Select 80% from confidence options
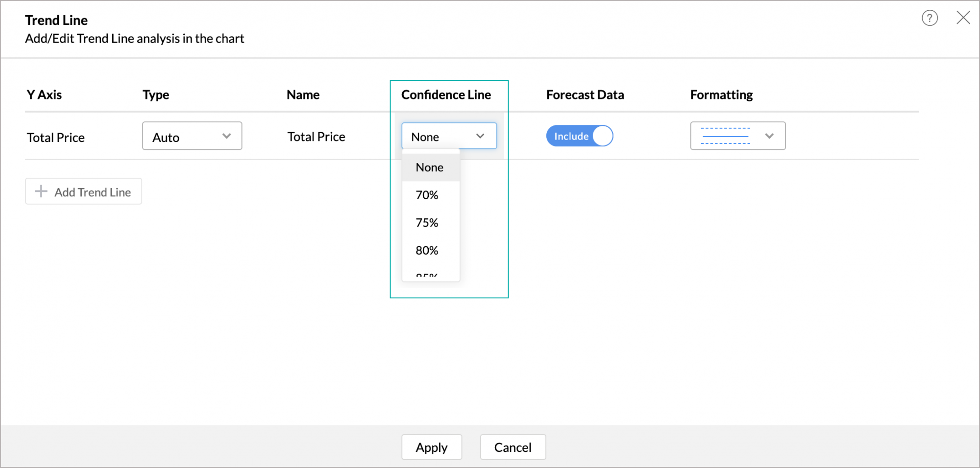Viewport: 980px width, 468px height. [x=427, y=251]
